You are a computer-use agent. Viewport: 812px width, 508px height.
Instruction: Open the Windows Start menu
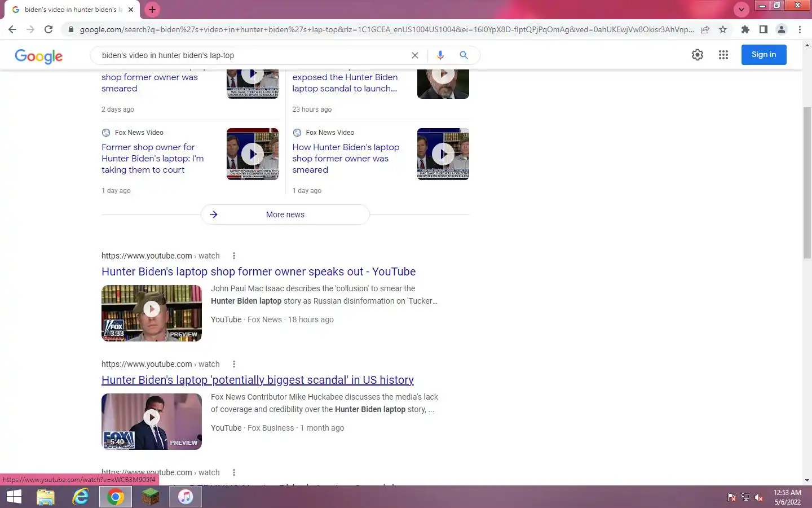tap(14, 497)
